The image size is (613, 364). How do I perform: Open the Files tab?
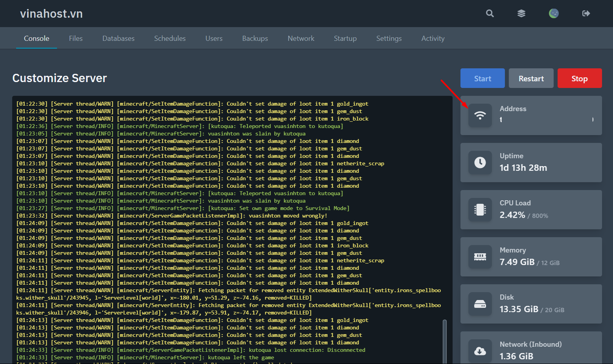[75, 38]
